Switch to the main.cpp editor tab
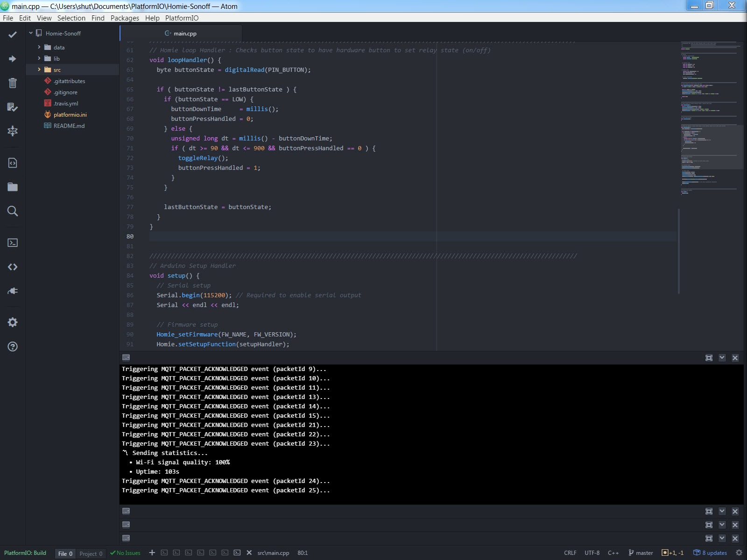The image size is (747, 560). click(181, 33)
